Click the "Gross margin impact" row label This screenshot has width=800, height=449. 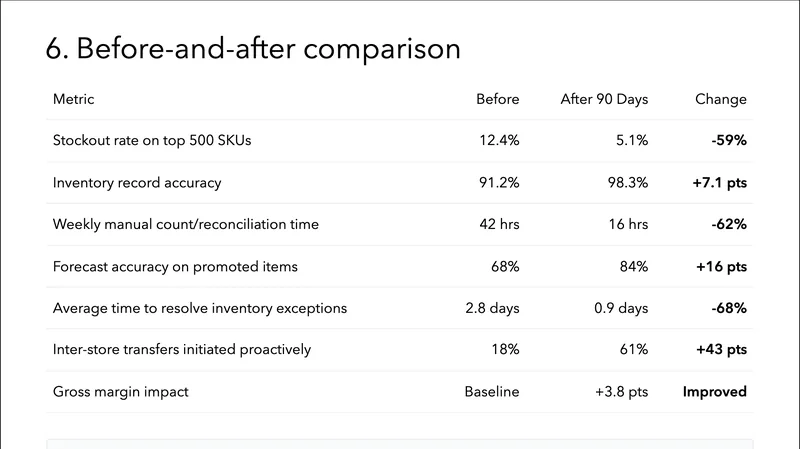pyautogui.click(x=121, y=392)
